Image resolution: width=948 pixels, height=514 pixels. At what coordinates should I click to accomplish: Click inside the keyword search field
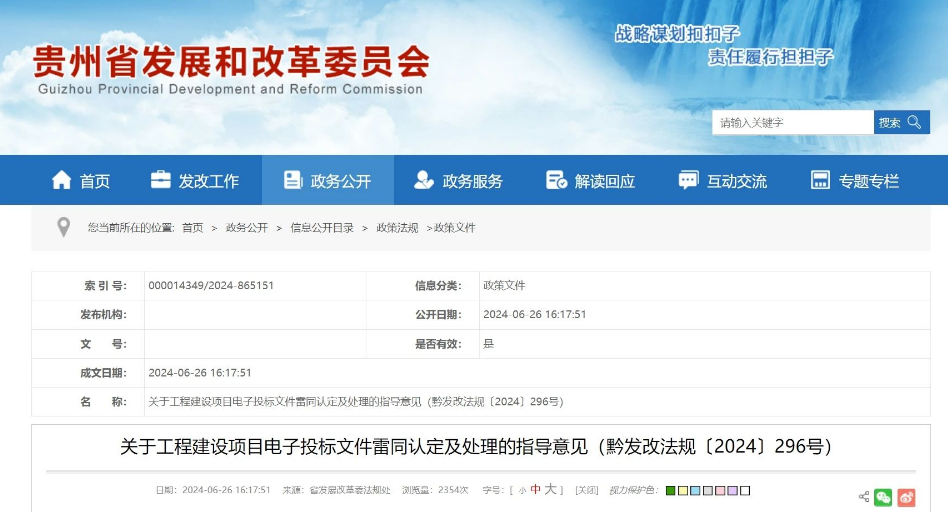tap(792, 122)
